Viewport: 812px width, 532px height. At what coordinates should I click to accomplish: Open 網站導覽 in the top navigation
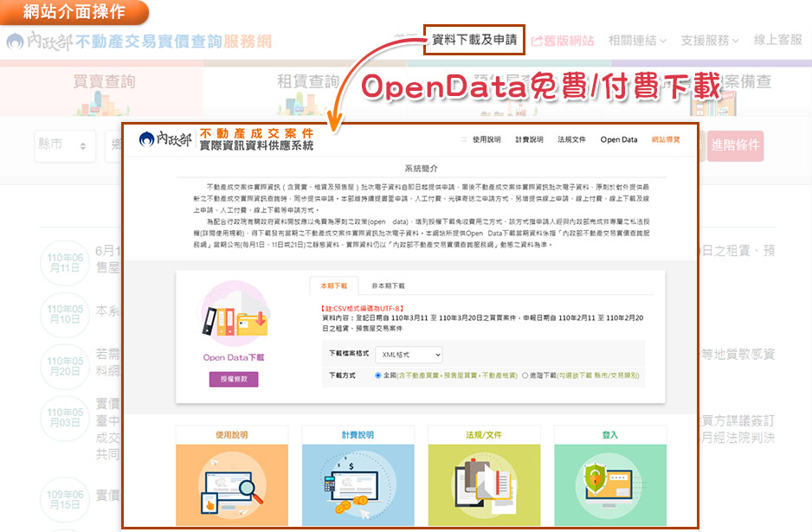pyautogui.click(x=666, y=139)
